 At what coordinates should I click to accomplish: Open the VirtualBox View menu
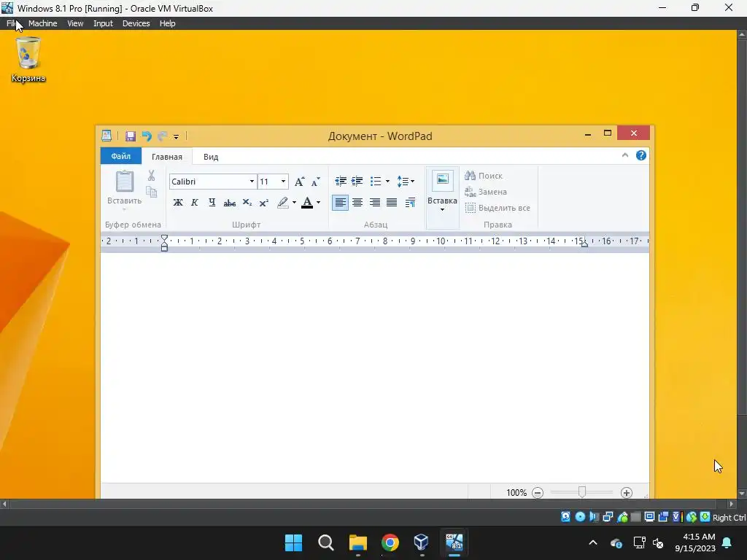coord(75,23)
